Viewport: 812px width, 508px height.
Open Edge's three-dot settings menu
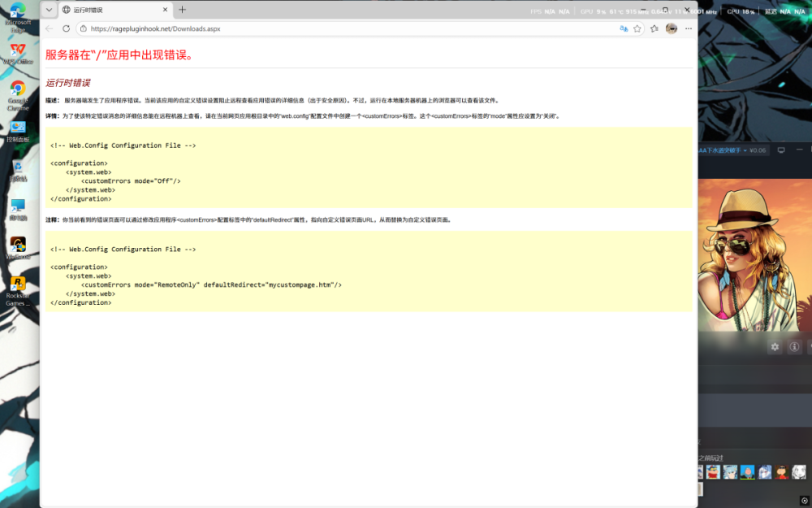click(x=689, y=28)
